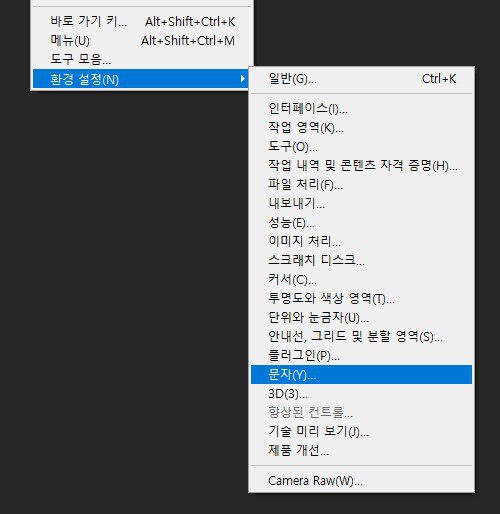The image size is (500, 514).
Task: Choose 파일 처리(F) preferences
Action: (x=361, y=184)
